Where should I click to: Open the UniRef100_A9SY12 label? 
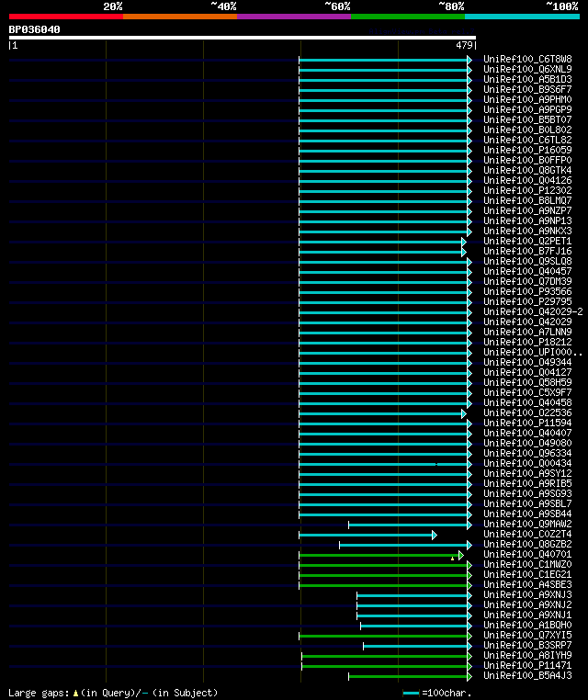(527, 474)
